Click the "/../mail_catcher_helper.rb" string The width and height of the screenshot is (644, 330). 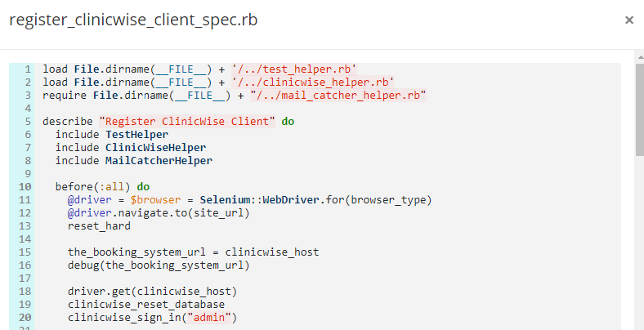(x=338, y=96)
